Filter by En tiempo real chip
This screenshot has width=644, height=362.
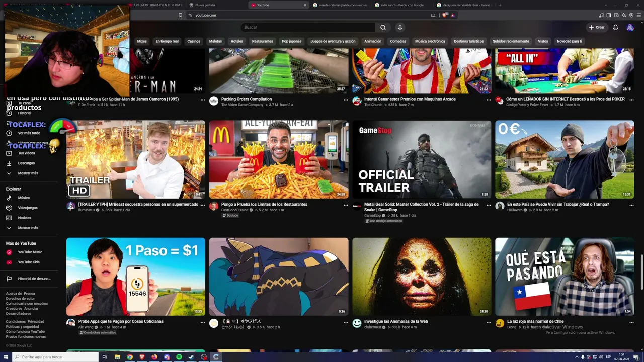click(167, 41)
